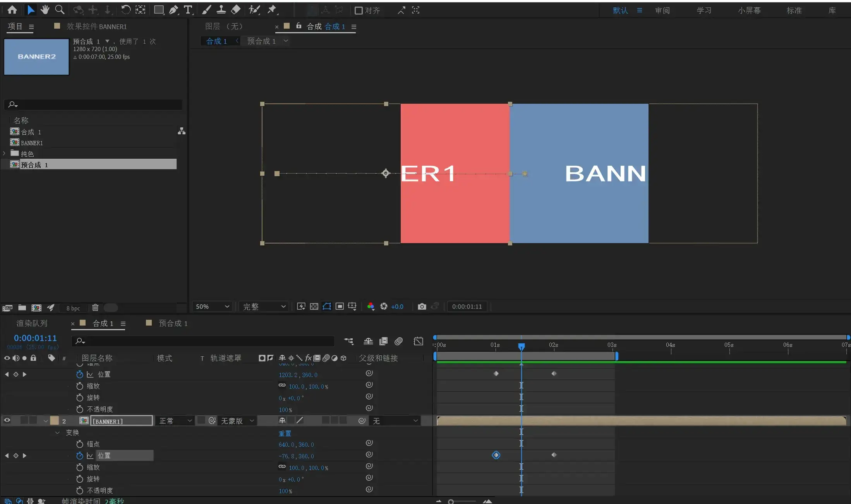This screenshot has height=504, width=851.
Task: Open the interpret footage icon in the Project panel
Action: [x=7, y=308]
